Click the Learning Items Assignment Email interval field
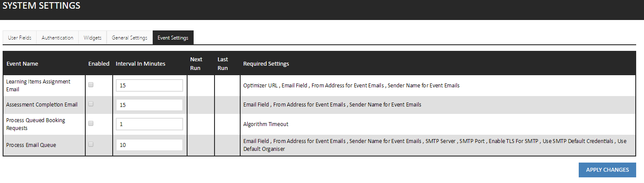The width and height of the screenshot is (644, 183). 149,86
